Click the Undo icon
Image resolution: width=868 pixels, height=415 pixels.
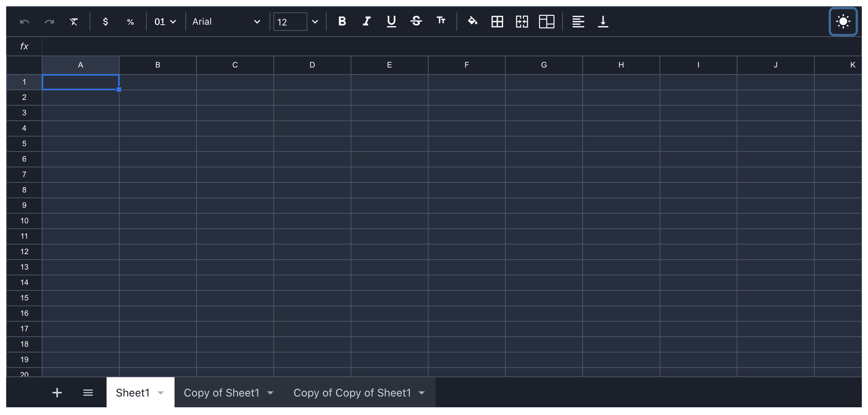24,22
